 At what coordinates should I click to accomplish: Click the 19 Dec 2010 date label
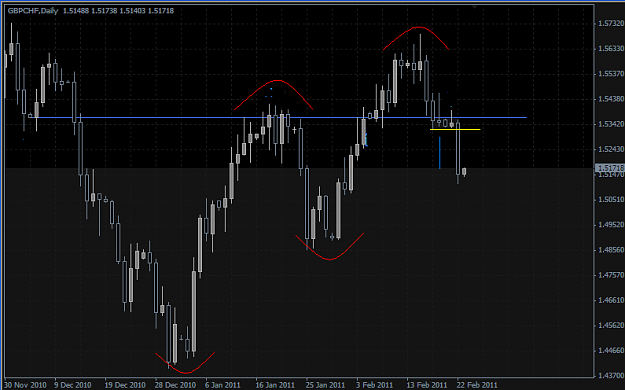tap(125, 385)
